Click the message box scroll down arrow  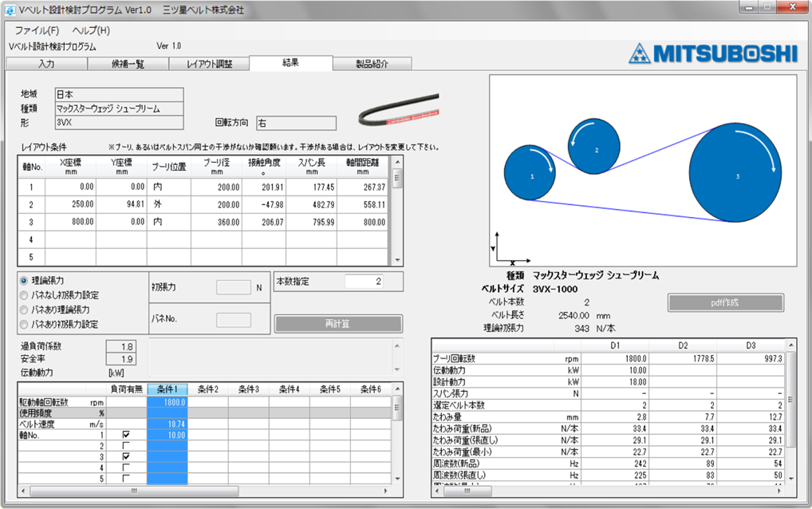point(397,369)
